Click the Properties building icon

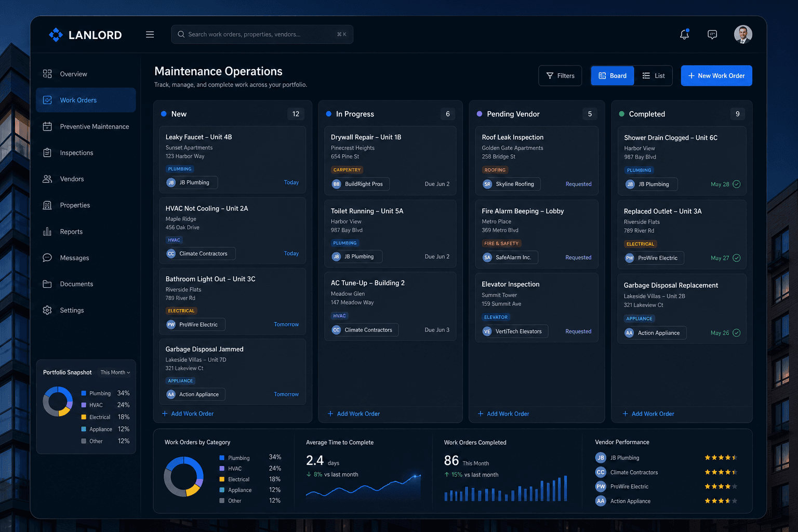click(x=47, y=205)
